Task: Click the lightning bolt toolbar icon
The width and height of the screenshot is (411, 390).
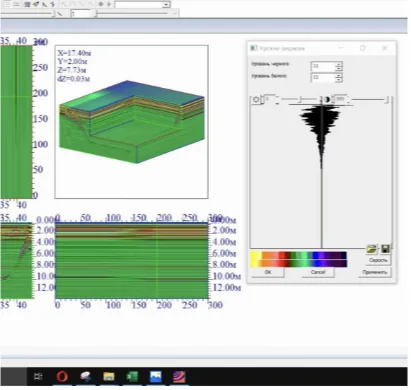Action: (x=53, y=4)
